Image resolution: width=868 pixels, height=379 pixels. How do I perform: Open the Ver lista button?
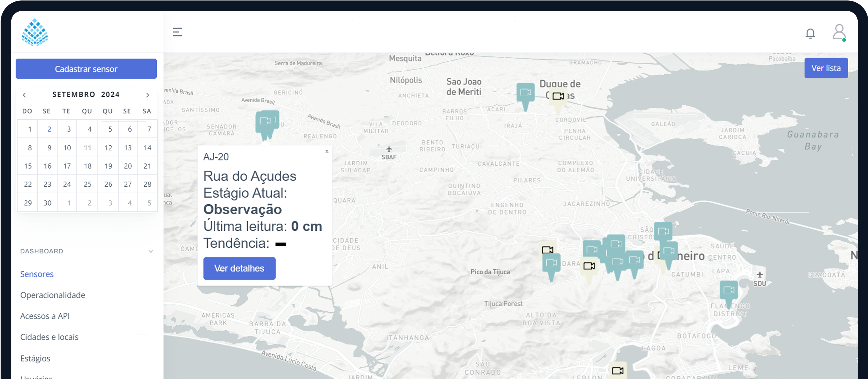tap(826, 68)
